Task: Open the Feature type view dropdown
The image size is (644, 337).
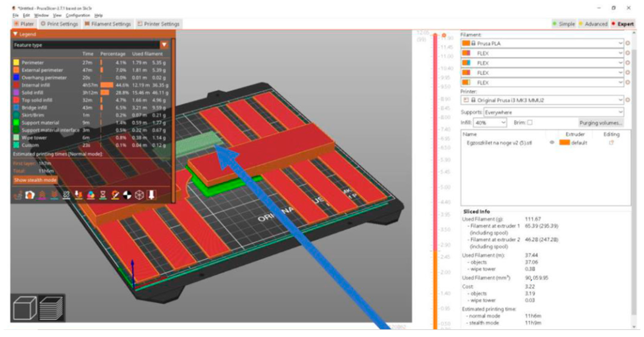Action: [164, 45]
